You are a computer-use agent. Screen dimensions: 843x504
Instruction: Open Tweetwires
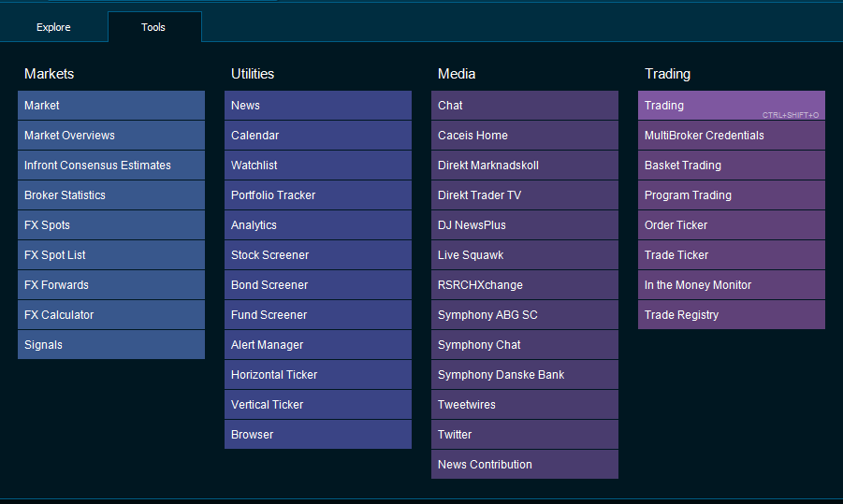pos(525,405)
